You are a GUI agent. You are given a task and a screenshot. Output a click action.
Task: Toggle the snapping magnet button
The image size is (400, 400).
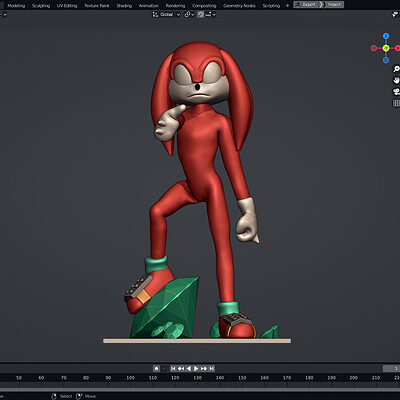(x=200, y=14)
